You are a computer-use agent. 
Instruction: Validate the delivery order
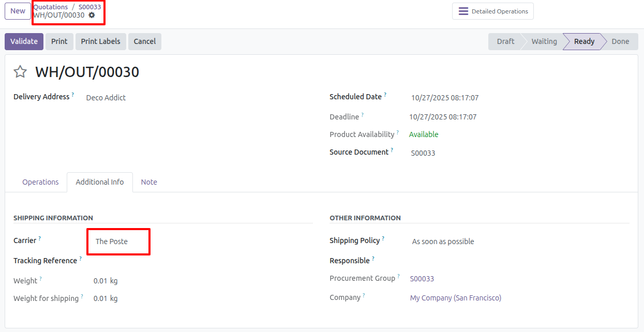[x=24, y=41]
